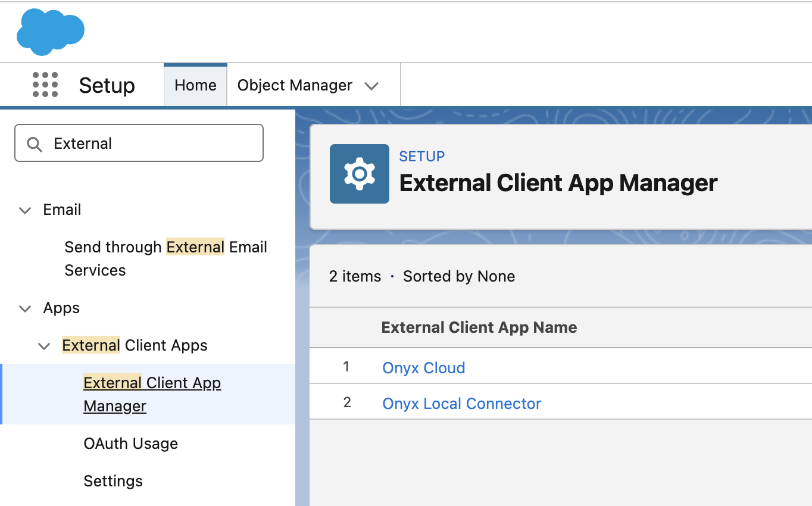Open the Onyx Cloud app link
This screenshot has height=506, width=812.
(x=424, y=368)
